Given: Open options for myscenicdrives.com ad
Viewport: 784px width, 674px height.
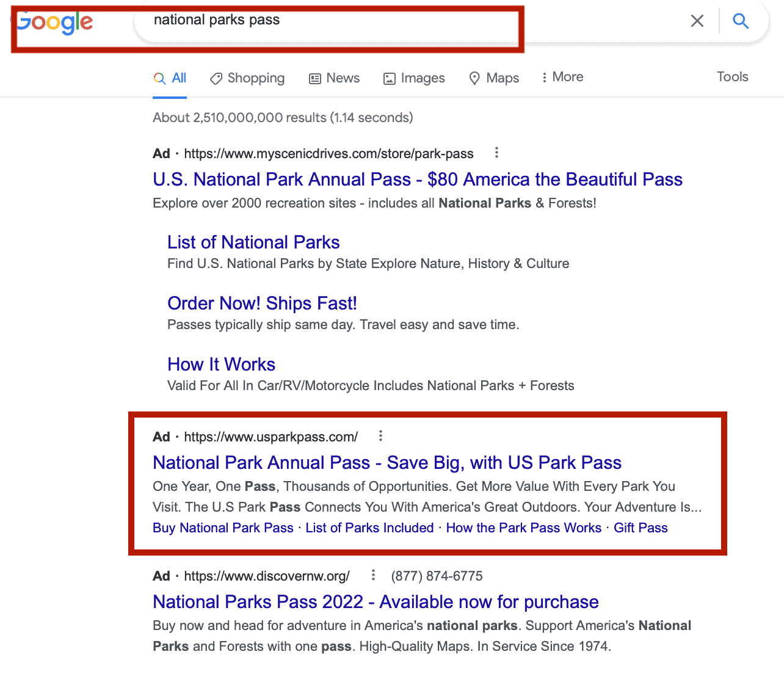Looking at the screenshot, I should 496,153.
